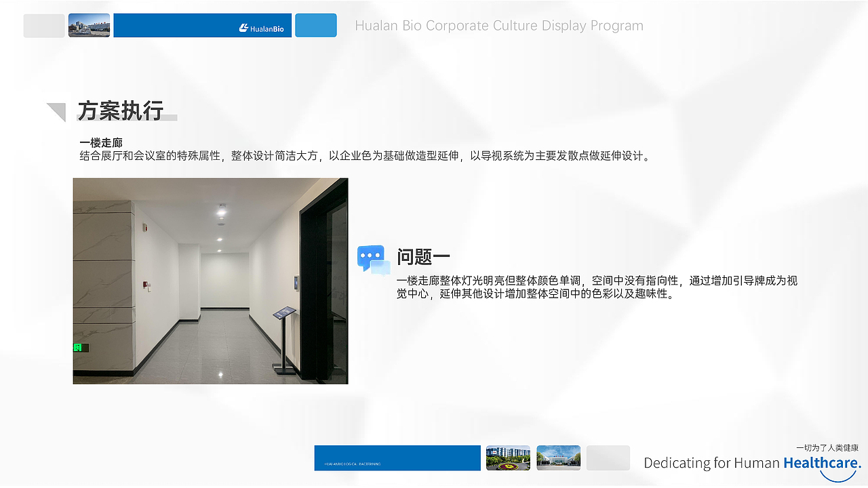
Task: Select the footer gate building thumbnail
Action: coord(558,458)
